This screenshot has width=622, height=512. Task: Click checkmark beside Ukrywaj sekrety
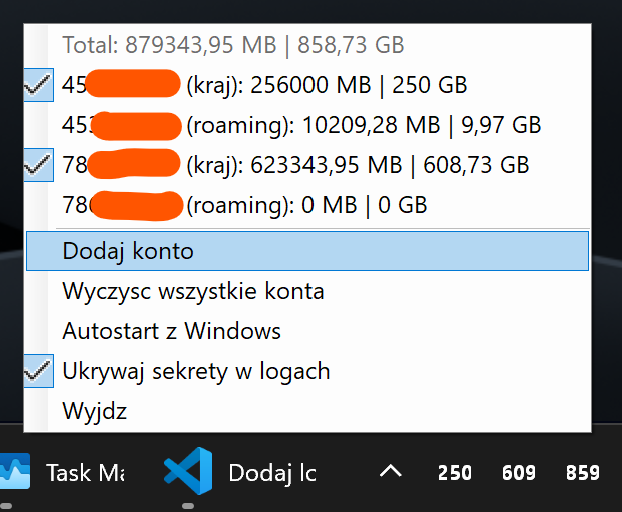[x=38, y=371]
